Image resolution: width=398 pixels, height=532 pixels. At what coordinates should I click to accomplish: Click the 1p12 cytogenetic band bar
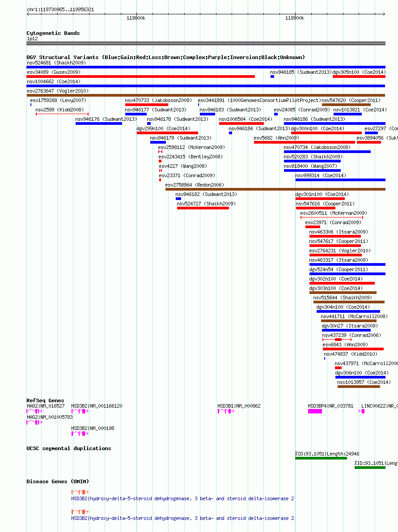click(206, 43)
